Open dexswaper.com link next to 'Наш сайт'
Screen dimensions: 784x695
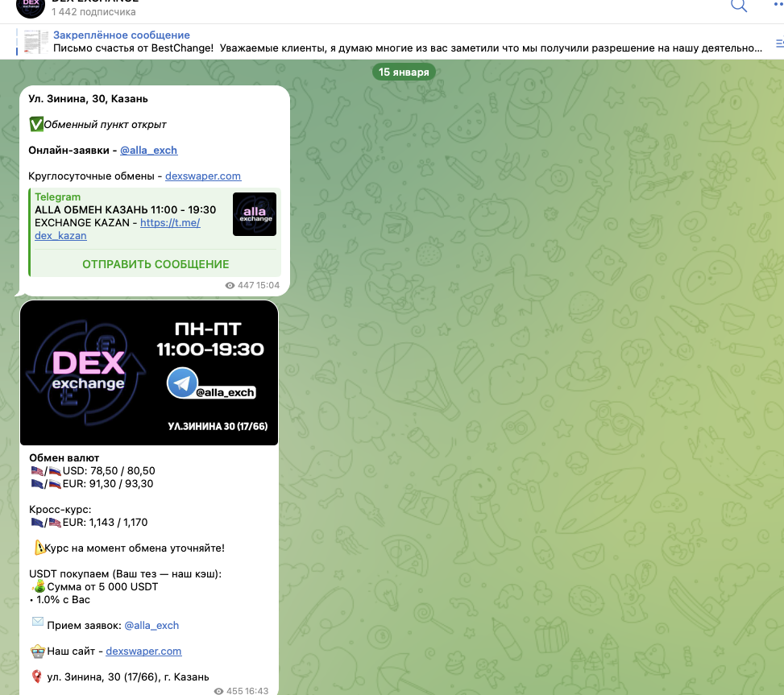pyautogui.click(x=143, y=651)
